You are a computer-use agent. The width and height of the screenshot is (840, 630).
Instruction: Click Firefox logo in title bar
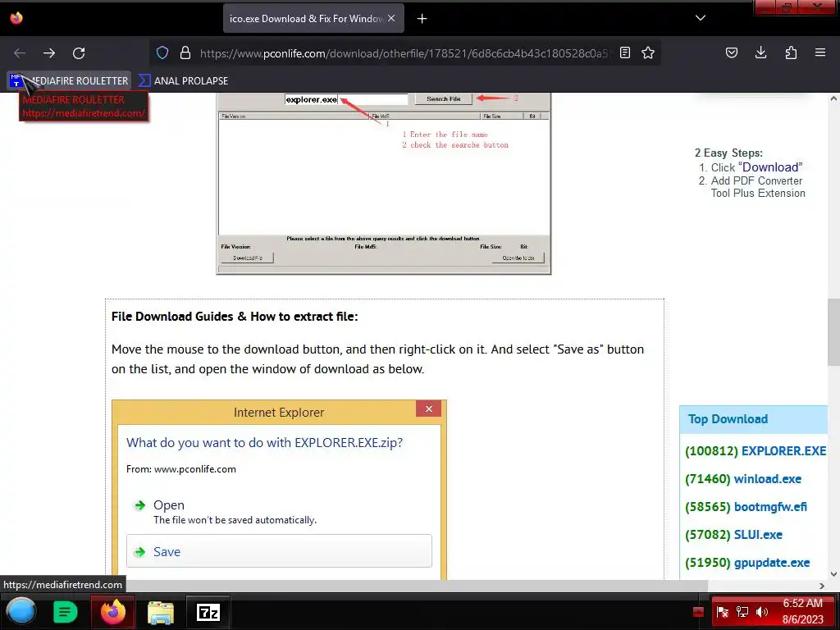tap(16, 18)
